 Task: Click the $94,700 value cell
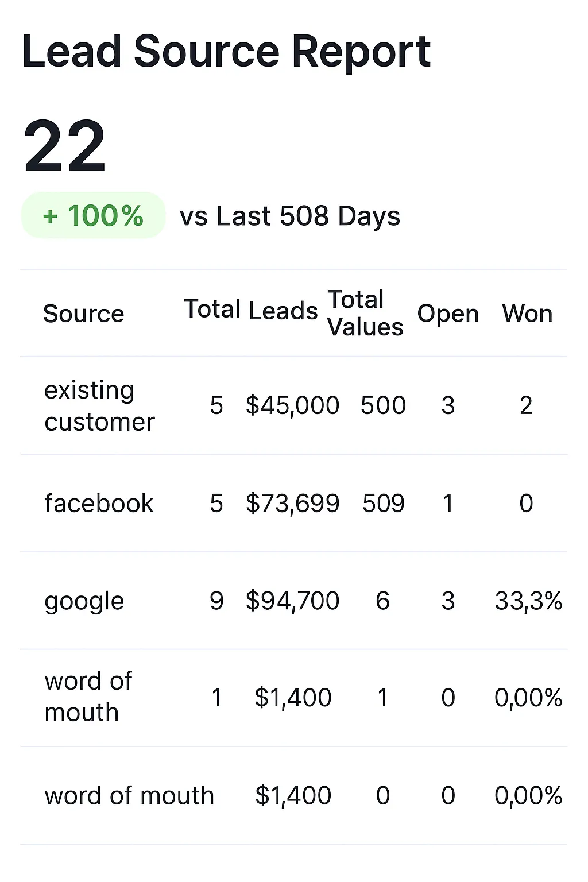(x=292, y=601)
